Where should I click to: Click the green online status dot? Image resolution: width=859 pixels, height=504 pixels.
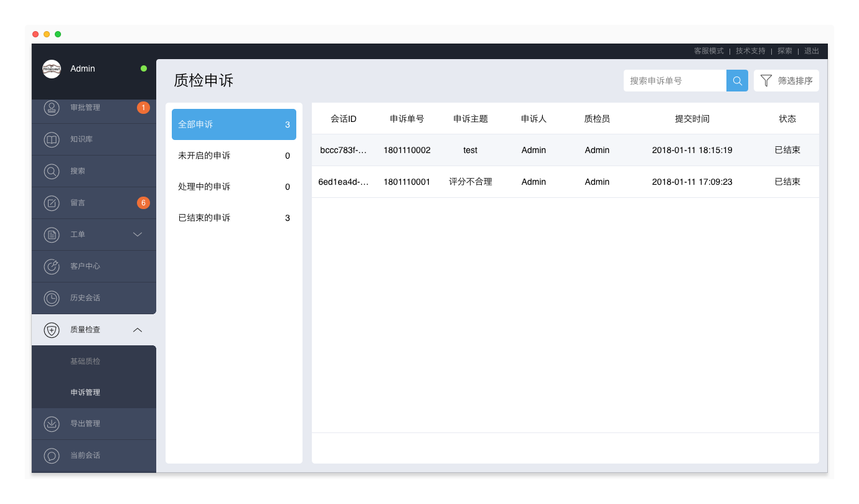[144, 68]
